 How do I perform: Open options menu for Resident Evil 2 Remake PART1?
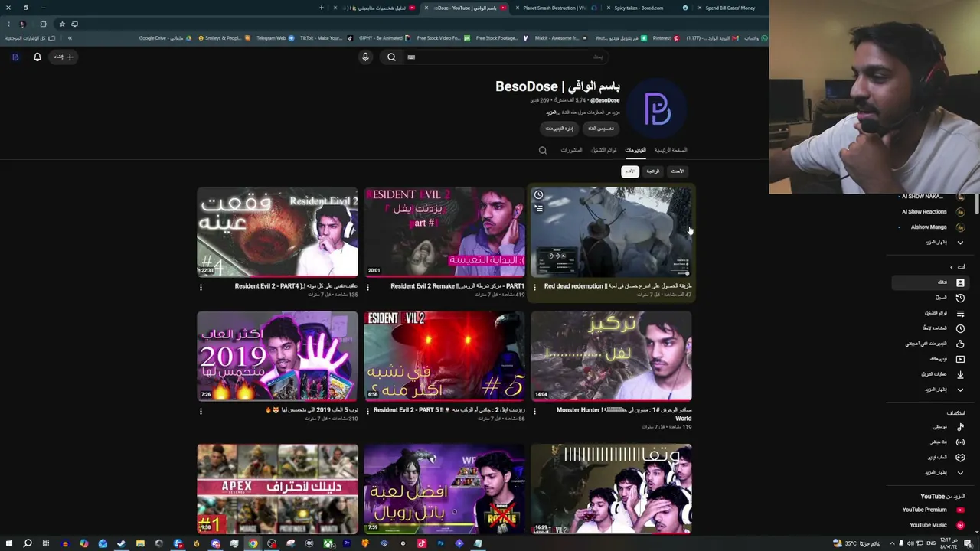coord(367,287)
